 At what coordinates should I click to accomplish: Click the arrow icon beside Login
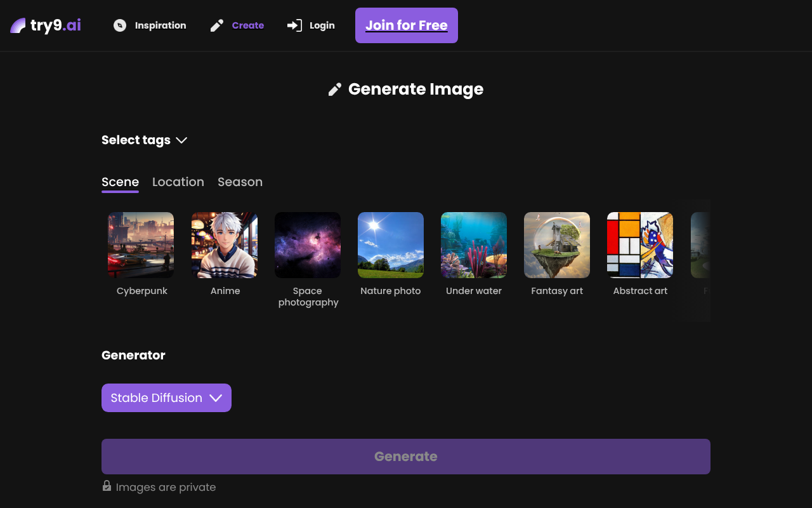tap(293, 25)
